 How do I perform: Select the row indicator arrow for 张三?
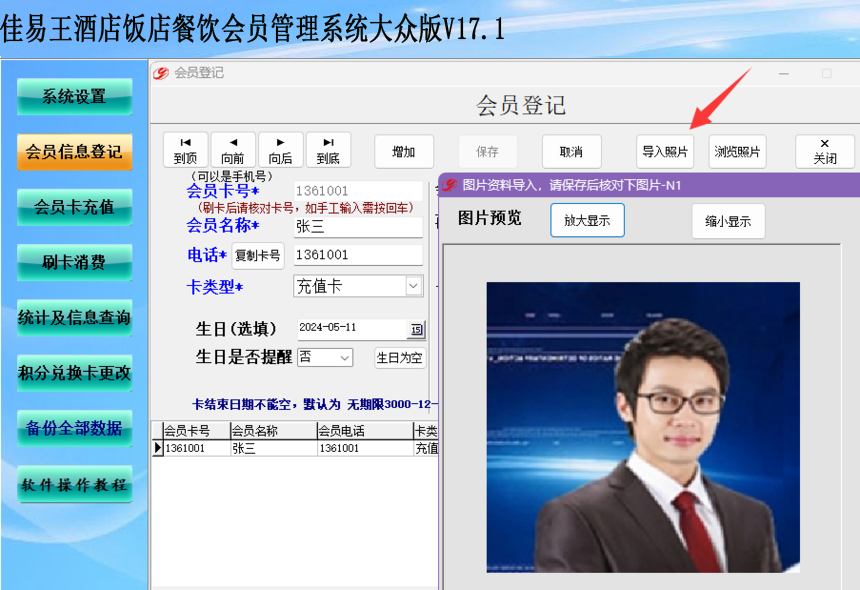[157, 448]
